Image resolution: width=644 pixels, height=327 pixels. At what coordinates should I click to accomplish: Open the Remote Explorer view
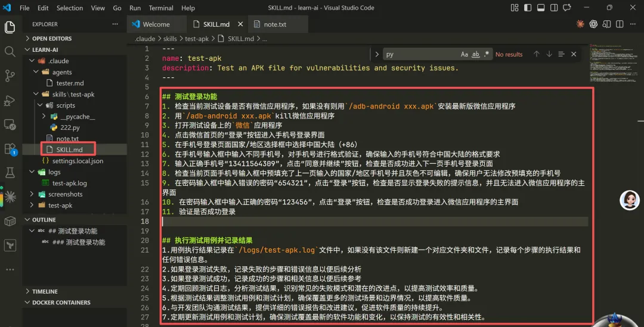pos(10,124)
